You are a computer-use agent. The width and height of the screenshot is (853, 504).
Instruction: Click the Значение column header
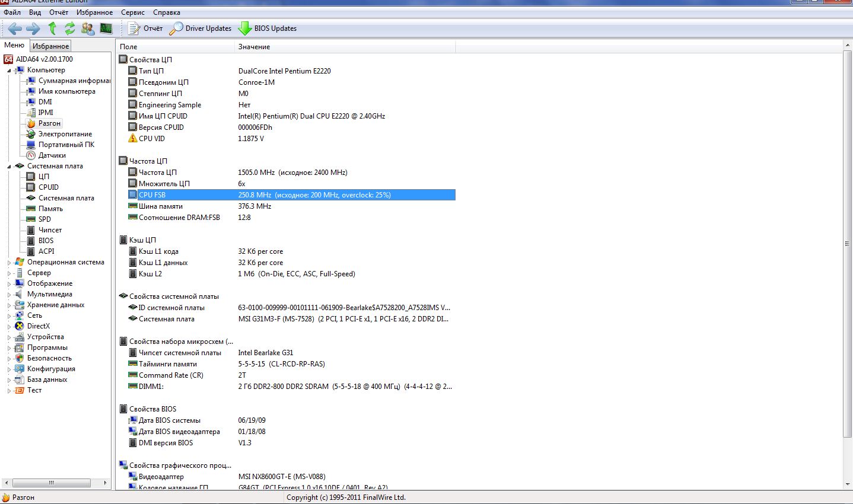click(254, 47)
